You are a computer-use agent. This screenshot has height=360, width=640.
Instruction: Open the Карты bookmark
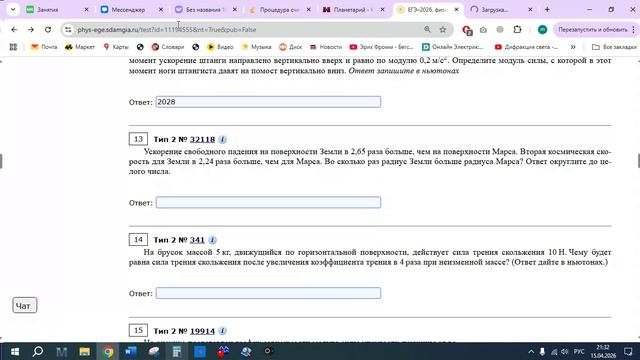pos(116,47)
